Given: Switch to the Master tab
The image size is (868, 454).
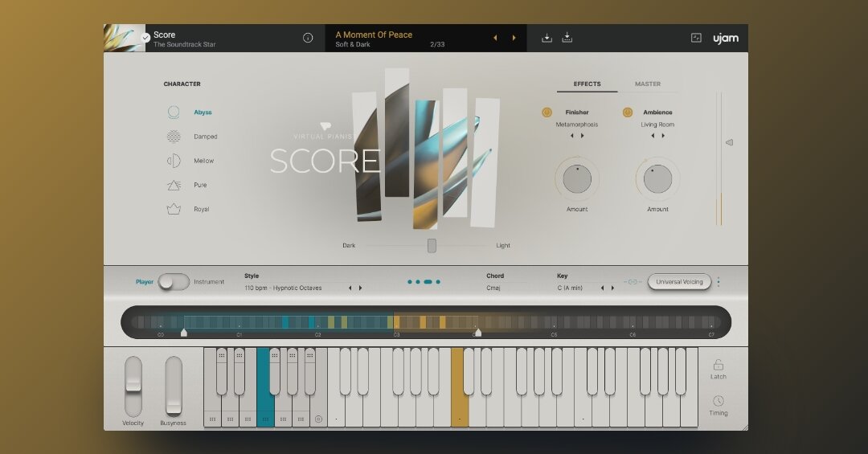Looking at the screenshot, I should 648,84.
